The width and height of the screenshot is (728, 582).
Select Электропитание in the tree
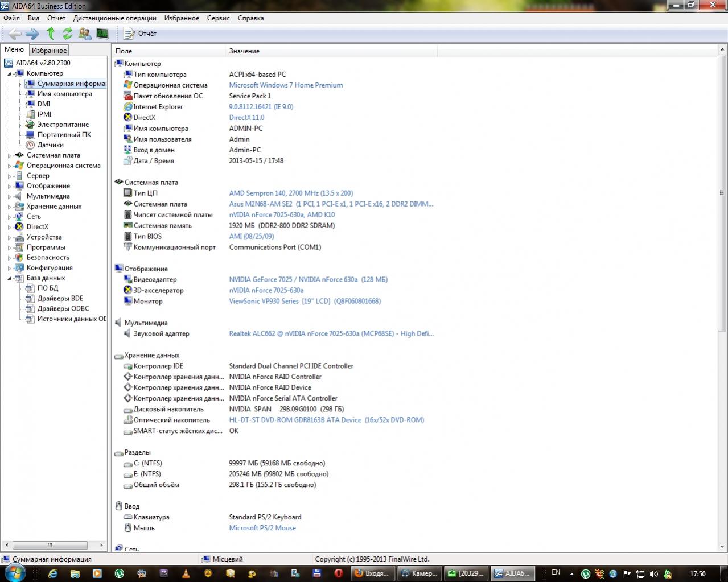pos(58,125)
